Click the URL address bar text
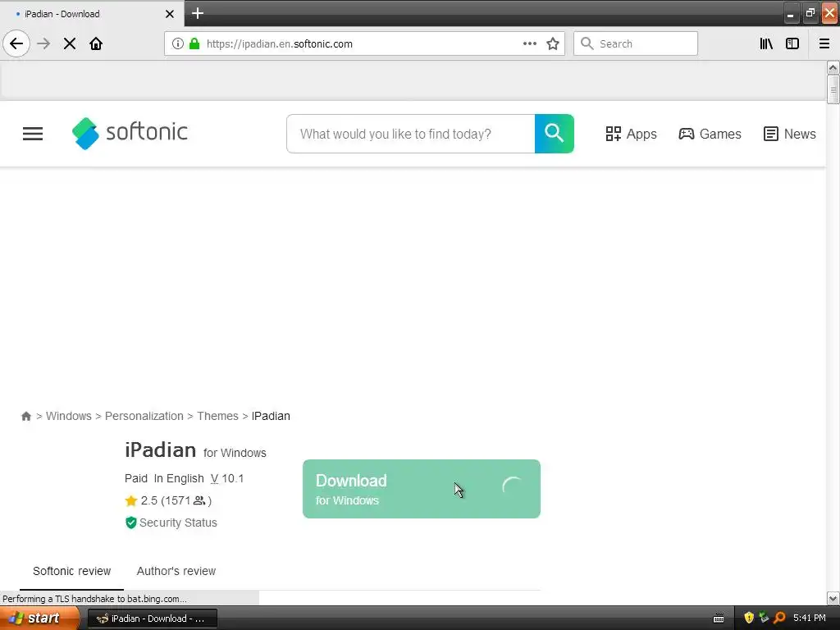840x630 pixels. click(x=279, y=44)
